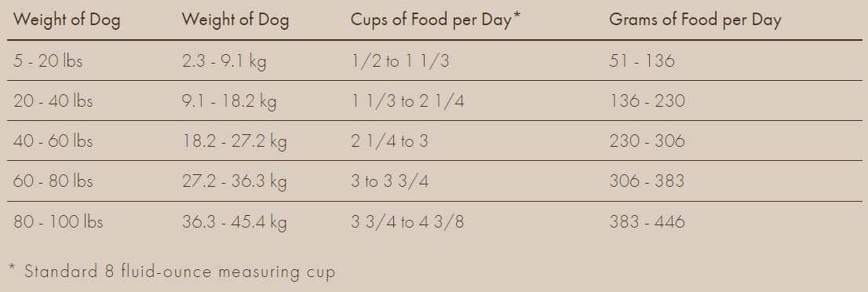Select the '5 - 20 lbs' cell

[48, 60]
